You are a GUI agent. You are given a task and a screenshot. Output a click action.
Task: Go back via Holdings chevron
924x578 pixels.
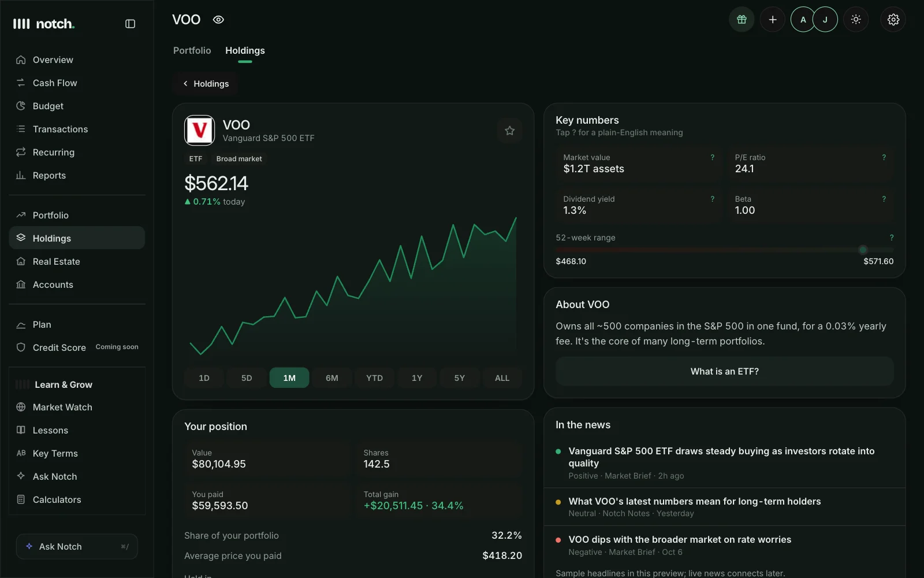[x=206, y=84]
